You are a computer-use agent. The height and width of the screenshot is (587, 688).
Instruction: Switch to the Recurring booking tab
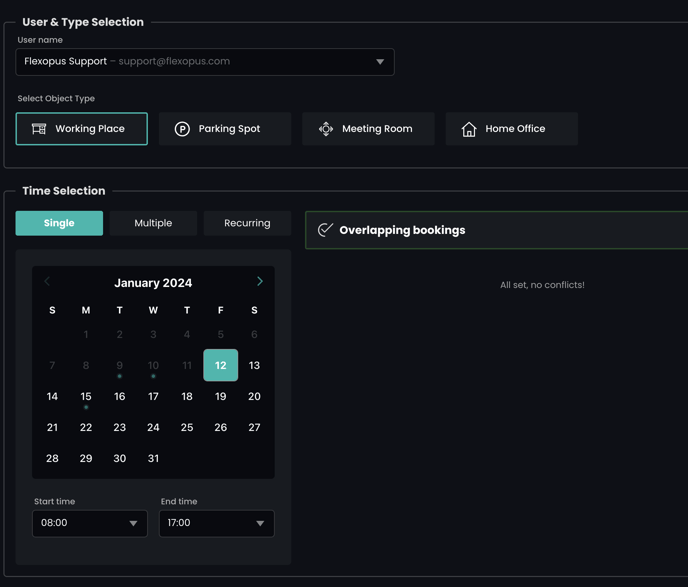(x=247, y=223)
